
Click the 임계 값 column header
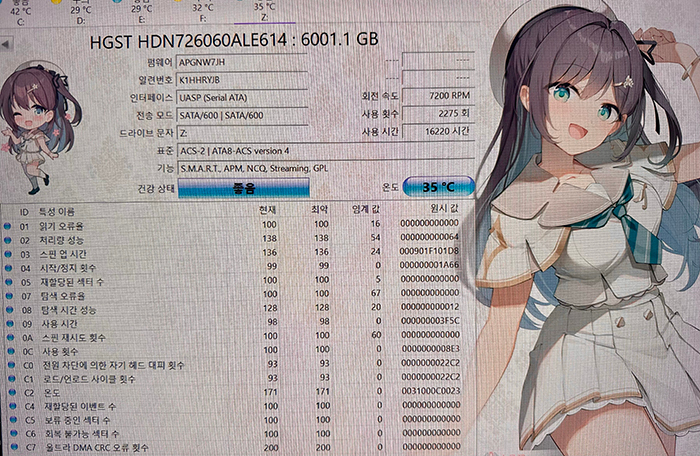point(366,209)
